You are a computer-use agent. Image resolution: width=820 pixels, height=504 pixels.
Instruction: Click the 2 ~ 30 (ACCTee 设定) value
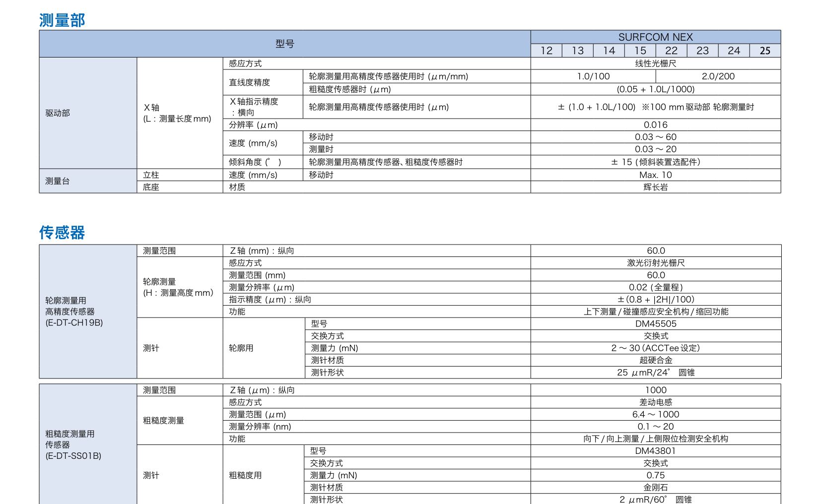click(x=656, y=348)
